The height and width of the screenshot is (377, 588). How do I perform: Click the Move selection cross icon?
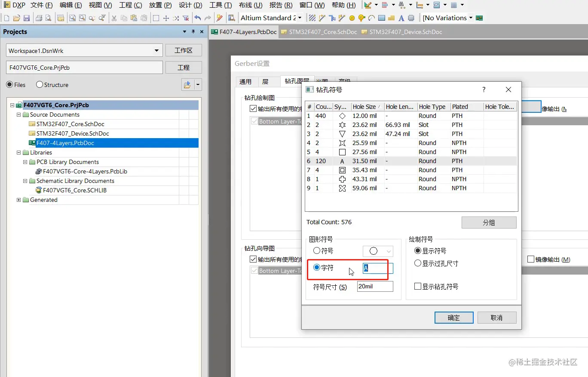(166, 18)
